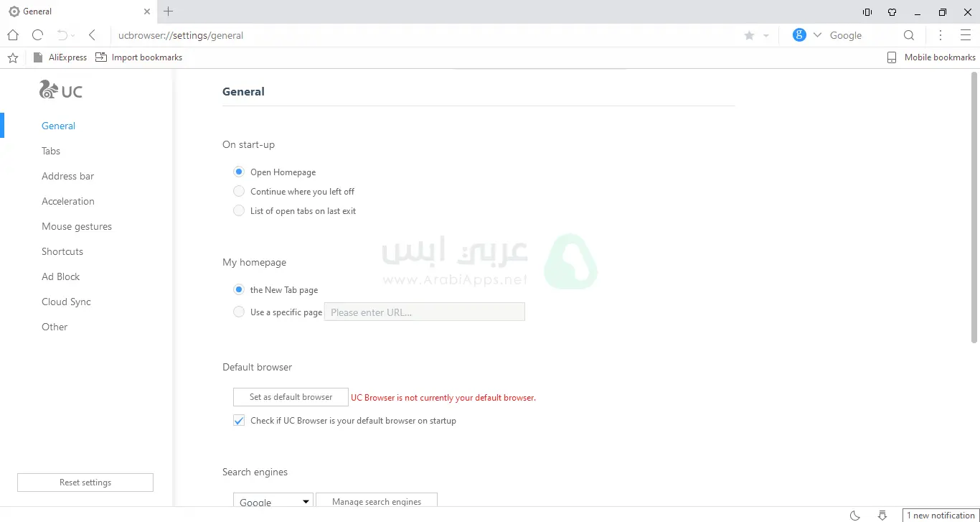
Task: Open downloads via the status bar arrow icon
Action: click(x=882, y=516)
